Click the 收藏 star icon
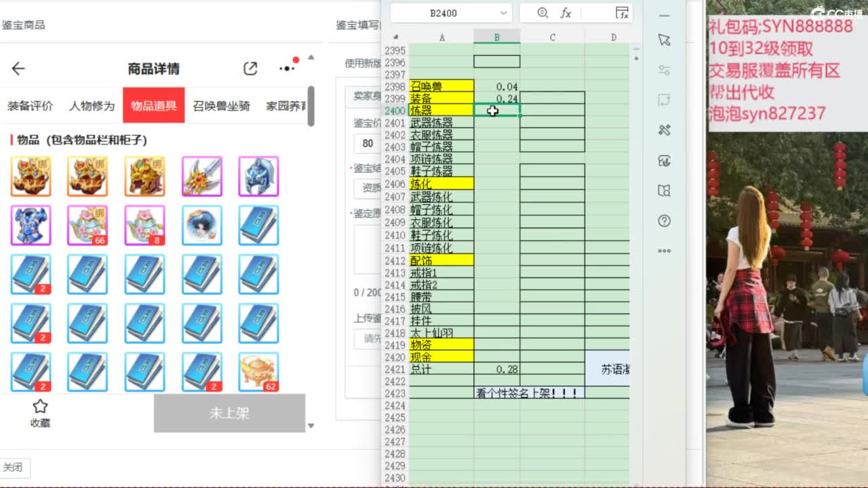The image size is (868, 488). (40, 407)
